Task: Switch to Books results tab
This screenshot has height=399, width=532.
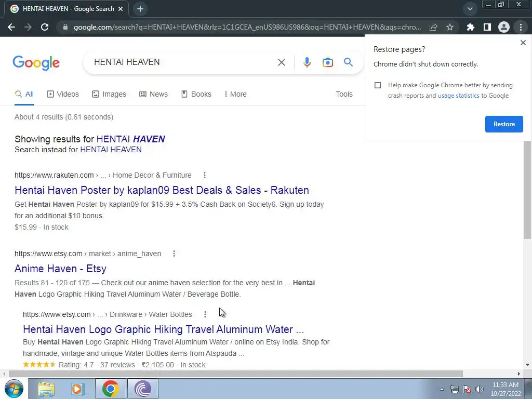Action: tap(196, 94)
